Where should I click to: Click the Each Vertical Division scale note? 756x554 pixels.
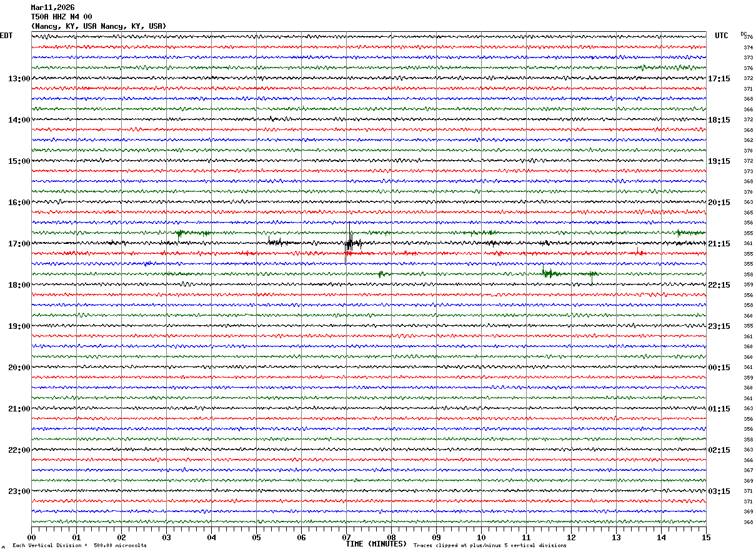point(79,546)
